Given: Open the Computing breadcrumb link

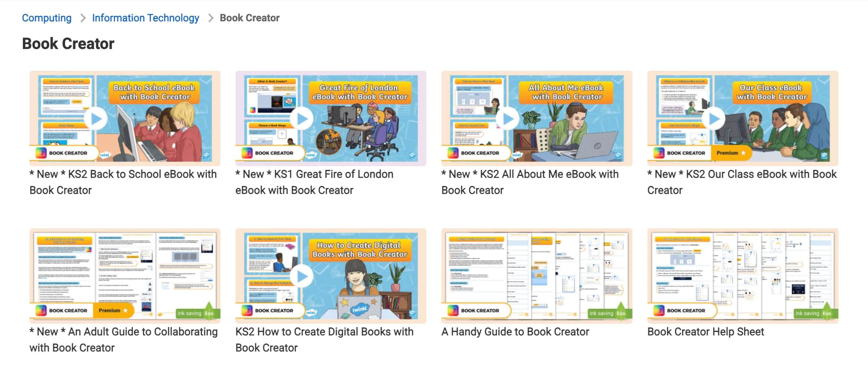Looking at the screenshot, I should (x=47, y=18).
